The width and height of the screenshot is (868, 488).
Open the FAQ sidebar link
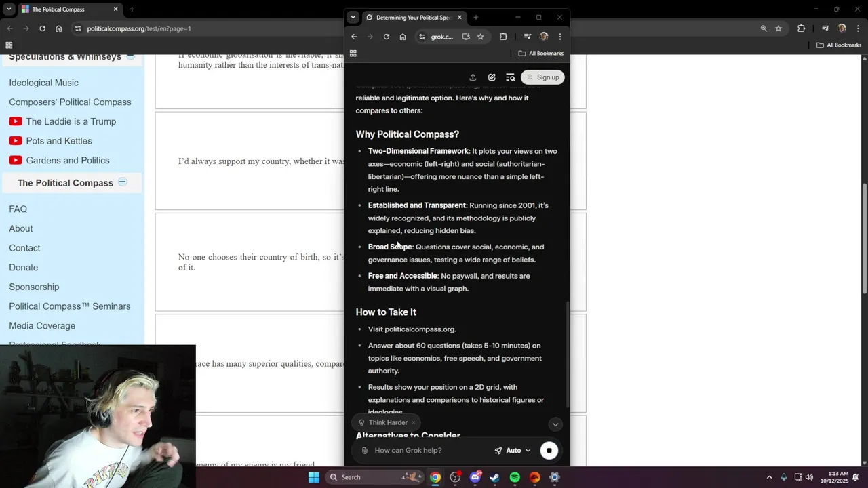18,209
